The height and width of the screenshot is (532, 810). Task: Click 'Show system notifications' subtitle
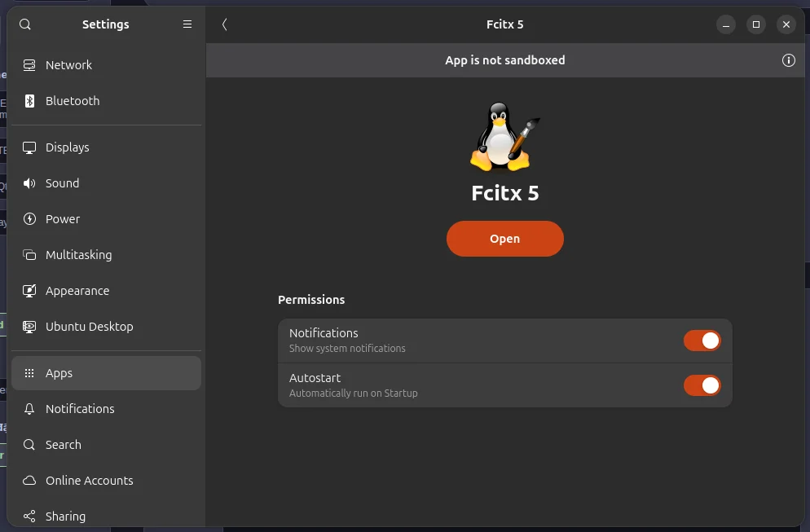pos(347,349)
